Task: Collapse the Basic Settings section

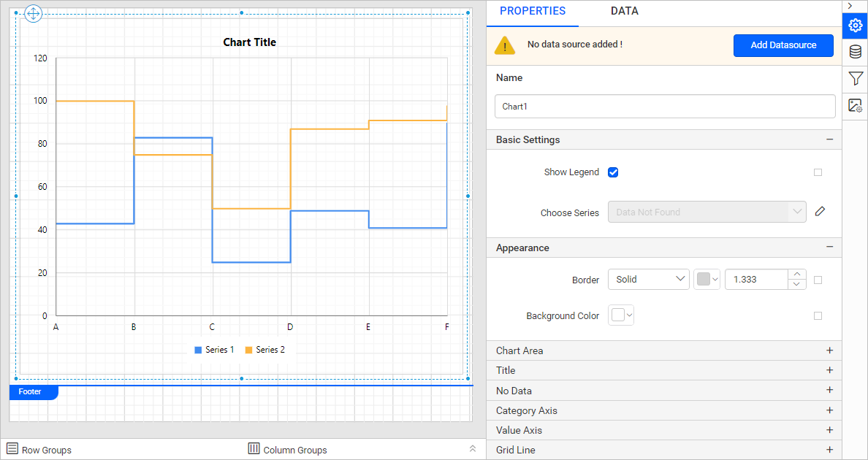Action: pos(829,139)
